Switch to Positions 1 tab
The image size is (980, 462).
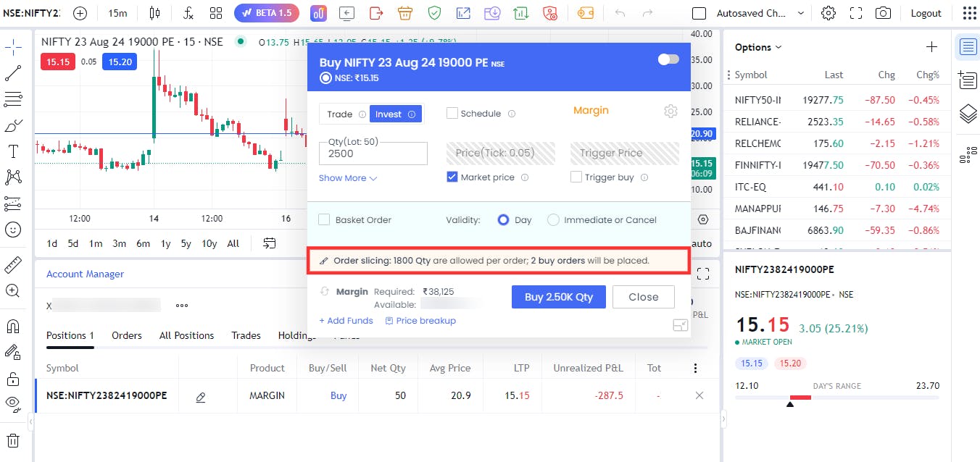click(x=70, y=335)
